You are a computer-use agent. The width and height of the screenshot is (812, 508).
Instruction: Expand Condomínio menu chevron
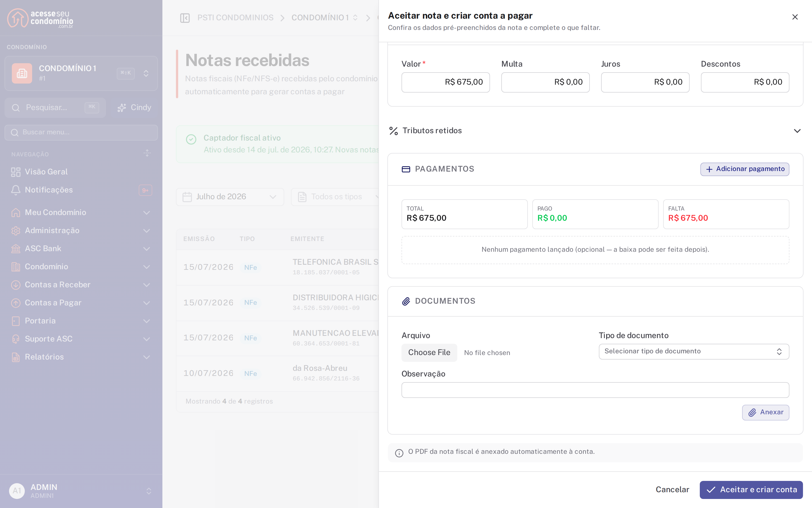pyautogui.click(x=147, y=267)
